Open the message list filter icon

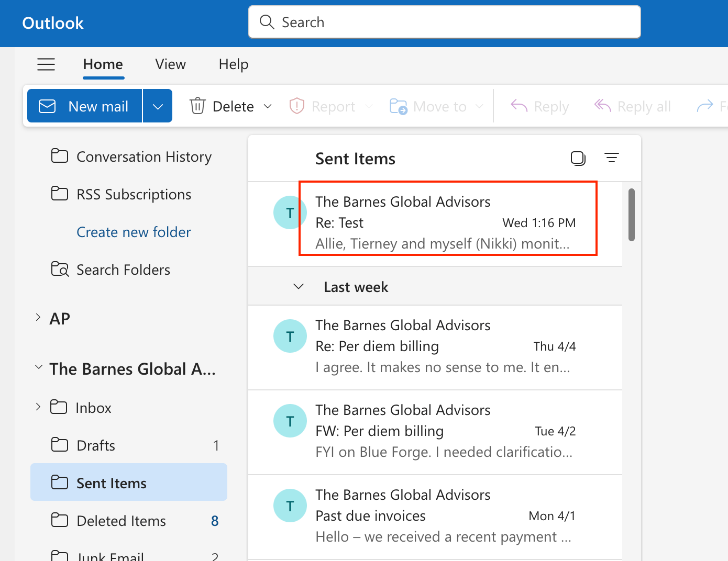(612, 158)
